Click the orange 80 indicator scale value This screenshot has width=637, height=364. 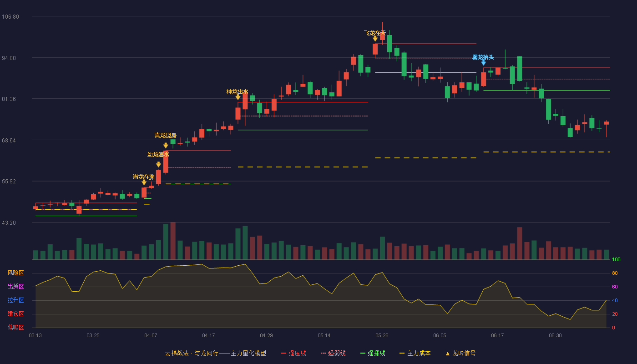coord(615,273)
